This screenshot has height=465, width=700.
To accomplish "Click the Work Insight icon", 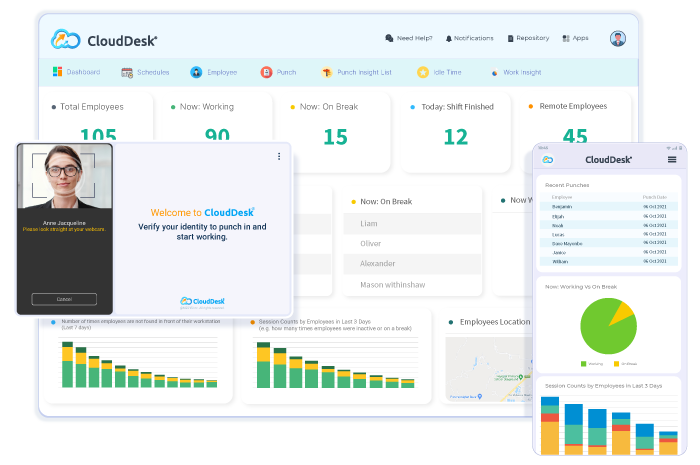I will 494,72.
